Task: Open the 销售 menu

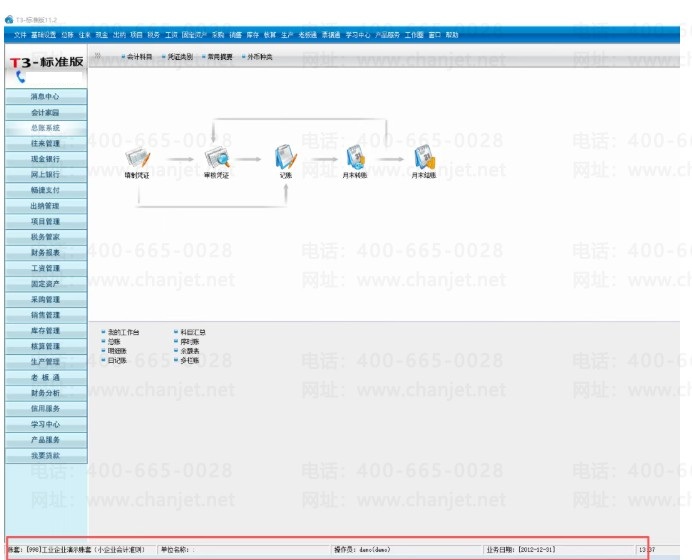Action: 235,35
